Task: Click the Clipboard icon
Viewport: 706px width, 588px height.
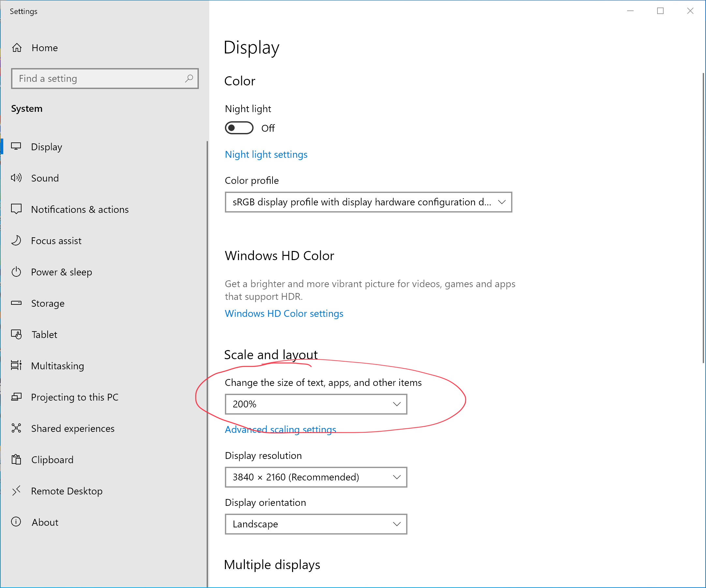Action: tap(16, 459)
